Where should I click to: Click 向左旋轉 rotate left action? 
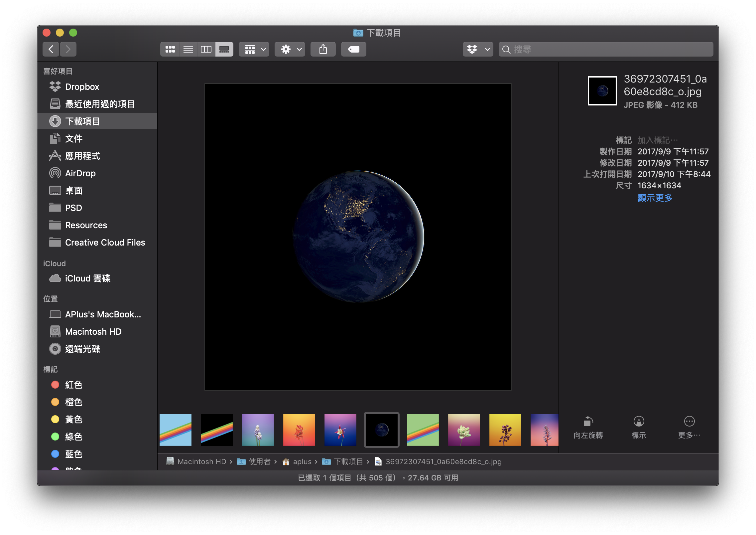pos(588,428)
